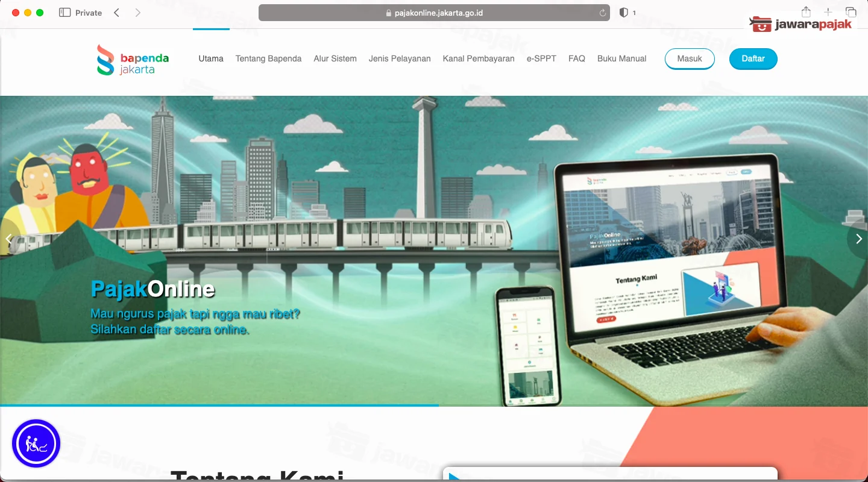View Kanal Pembayaran options
The image size is (868, 482).
479,58
